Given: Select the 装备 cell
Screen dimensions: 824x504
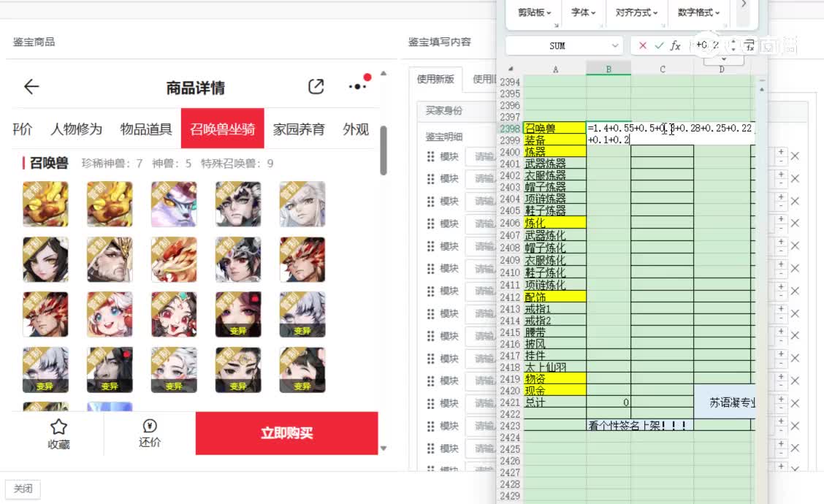Looking at the screenshot, I should tap(554, 140).
